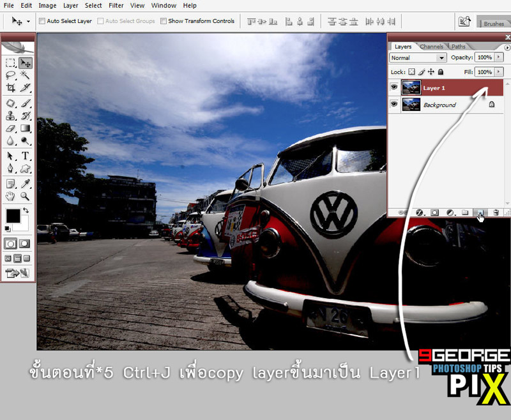Add a layer mask

click(x=434, y=213)
